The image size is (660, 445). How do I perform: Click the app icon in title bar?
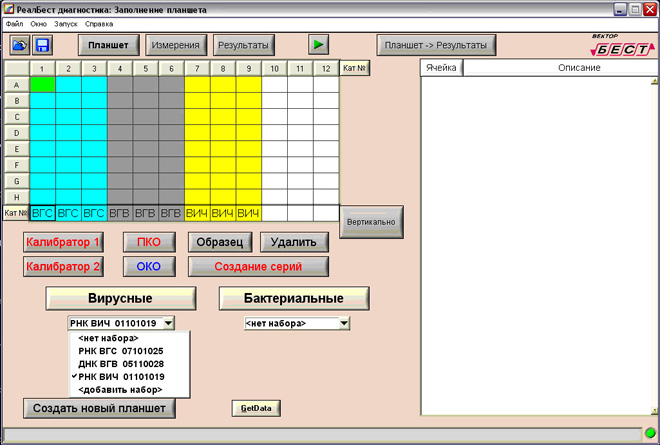pos(8,9)
